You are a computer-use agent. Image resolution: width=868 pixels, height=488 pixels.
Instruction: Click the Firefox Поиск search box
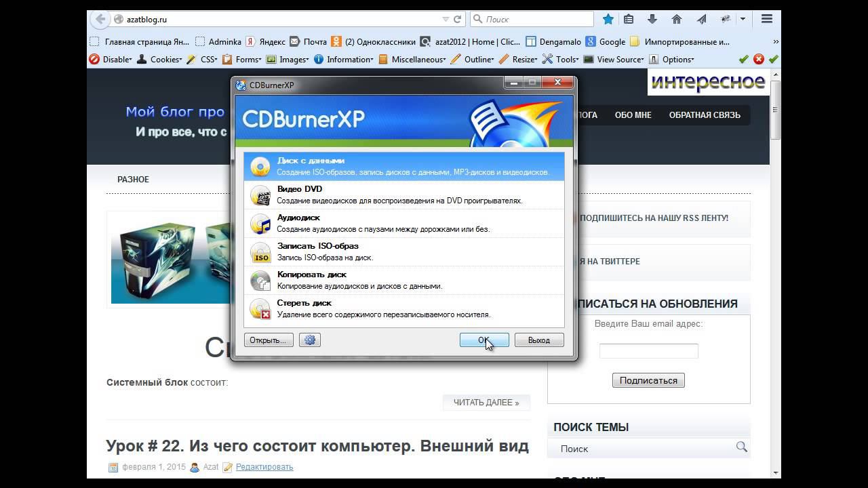coord(532,20)
